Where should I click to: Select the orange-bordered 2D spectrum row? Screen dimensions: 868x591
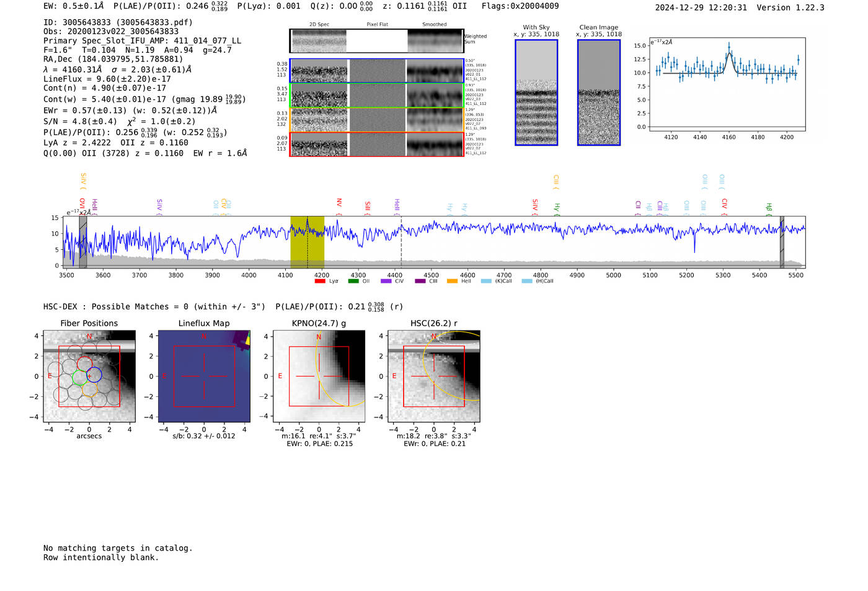377,120
